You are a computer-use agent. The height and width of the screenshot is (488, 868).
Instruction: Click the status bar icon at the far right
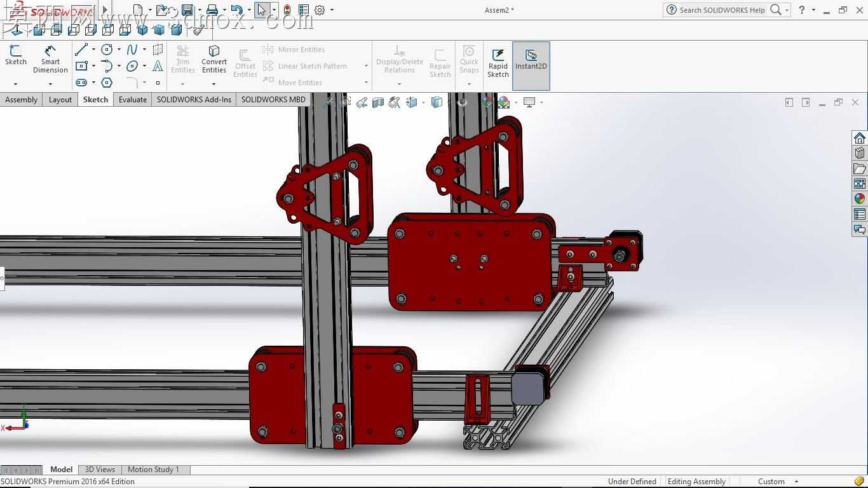859,482
